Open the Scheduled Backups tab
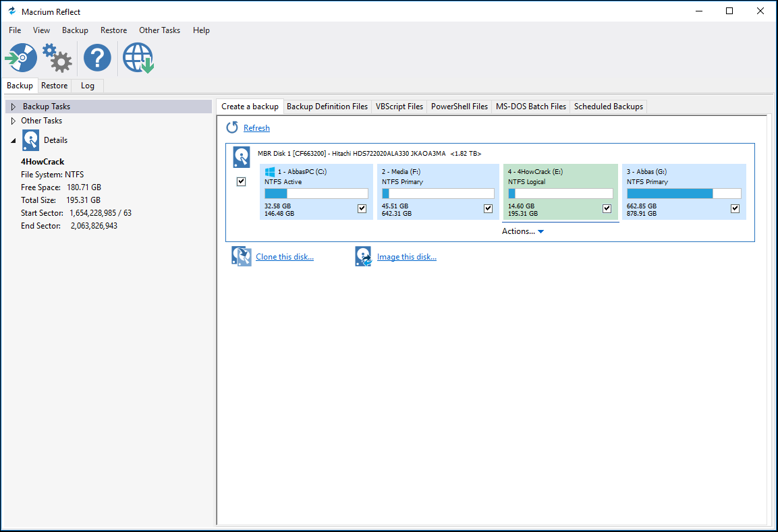The height and width of the screenshot is (532, 778). [609, 107]
